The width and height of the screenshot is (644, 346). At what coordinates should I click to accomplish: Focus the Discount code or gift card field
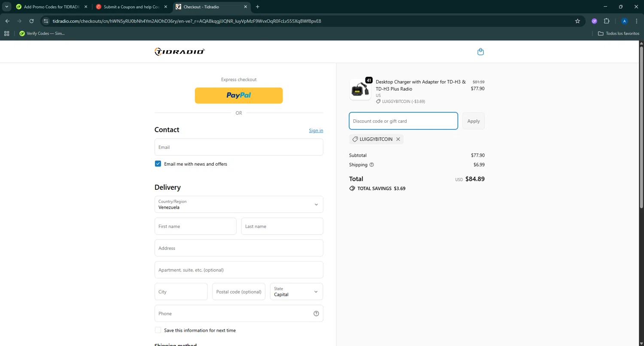pos(404,121)
